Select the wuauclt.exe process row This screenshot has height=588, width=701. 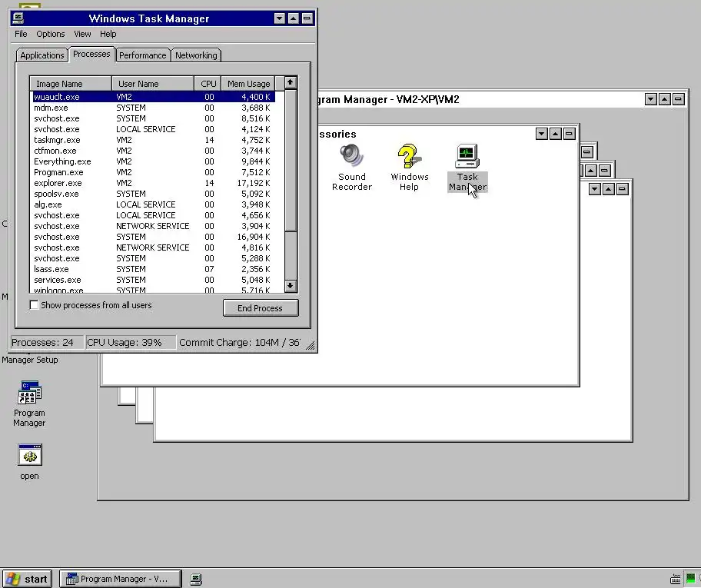point(154,97)
